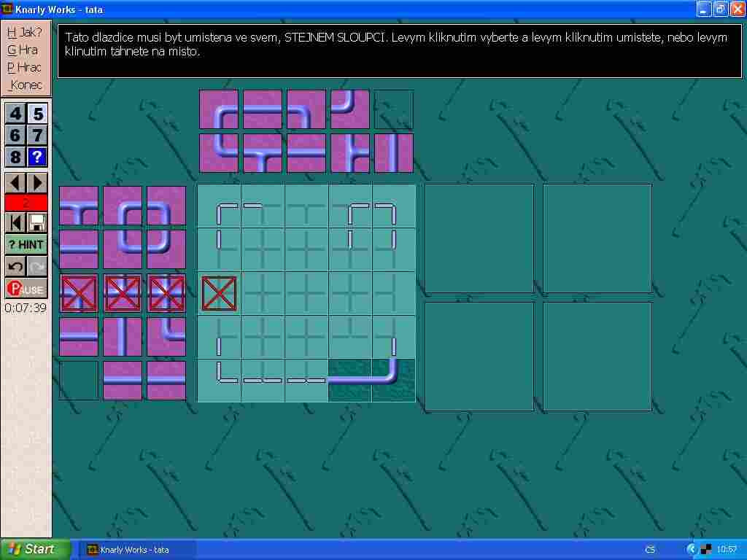Pick left tray first-row T-junction tile
This screenshot has width=747, height=560.
pos(79,206)
